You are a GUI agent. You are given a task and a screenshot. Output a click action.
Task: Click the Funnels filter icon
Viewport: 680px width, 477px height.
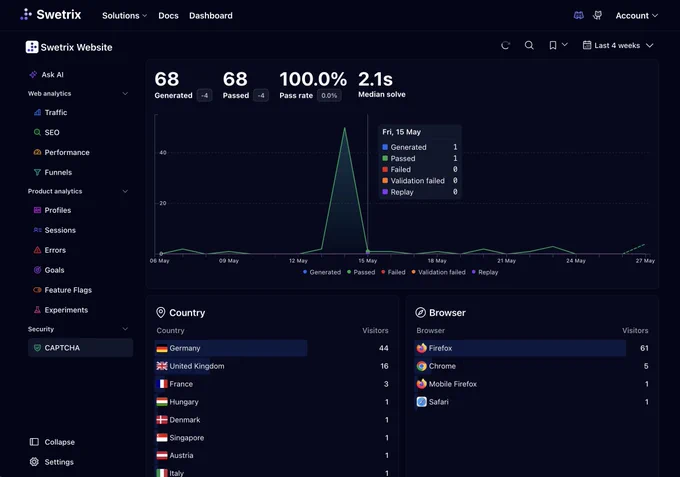pos(37,172)
